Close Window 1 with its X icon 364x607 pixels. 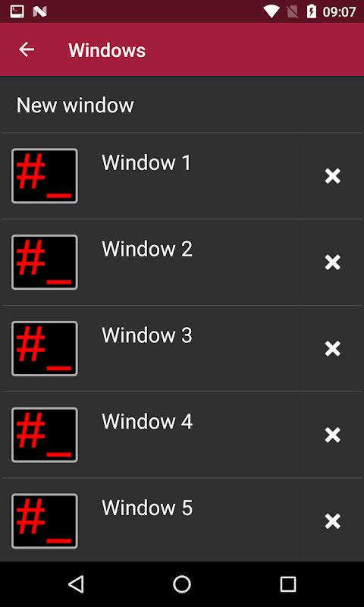(x=333, y=176)
